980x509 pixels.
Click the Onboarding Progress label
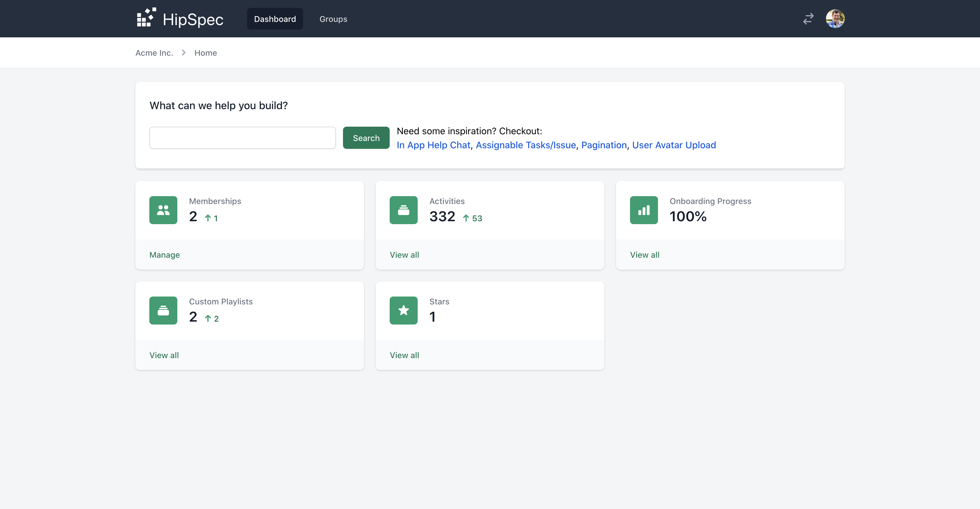pos(710,201)
